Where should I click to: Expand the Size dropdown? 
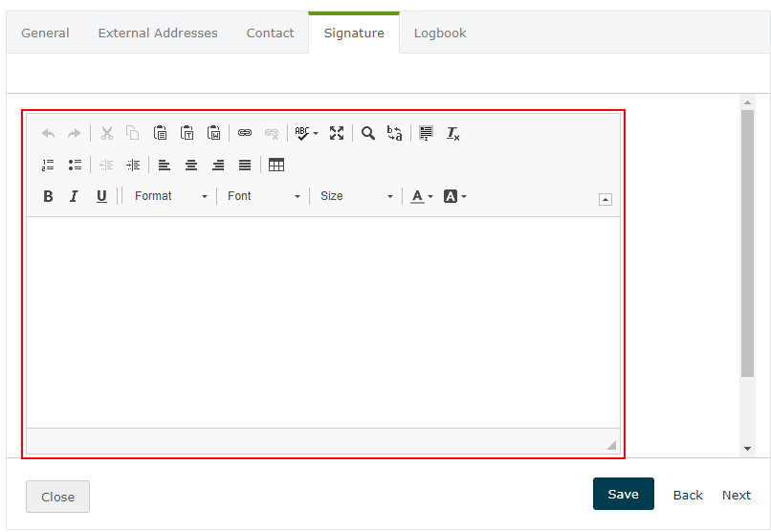point(356,196)
